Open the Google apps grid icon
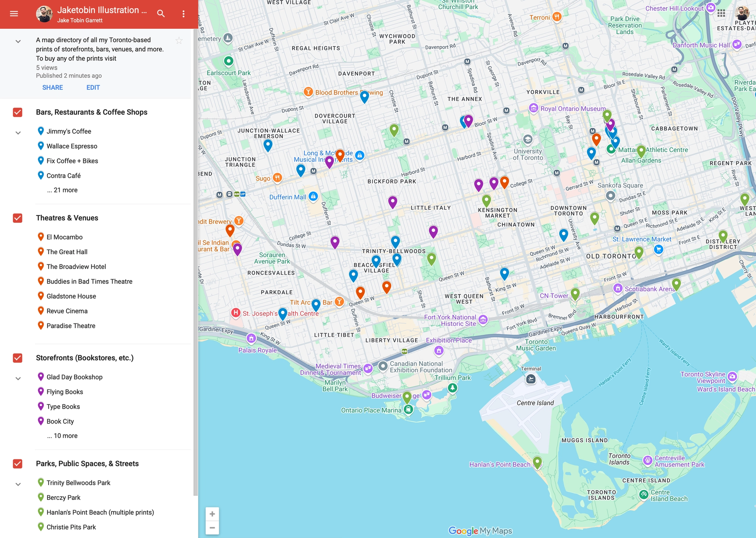Image resolution: width=756 pixels, height=538 pixels. 721,13
